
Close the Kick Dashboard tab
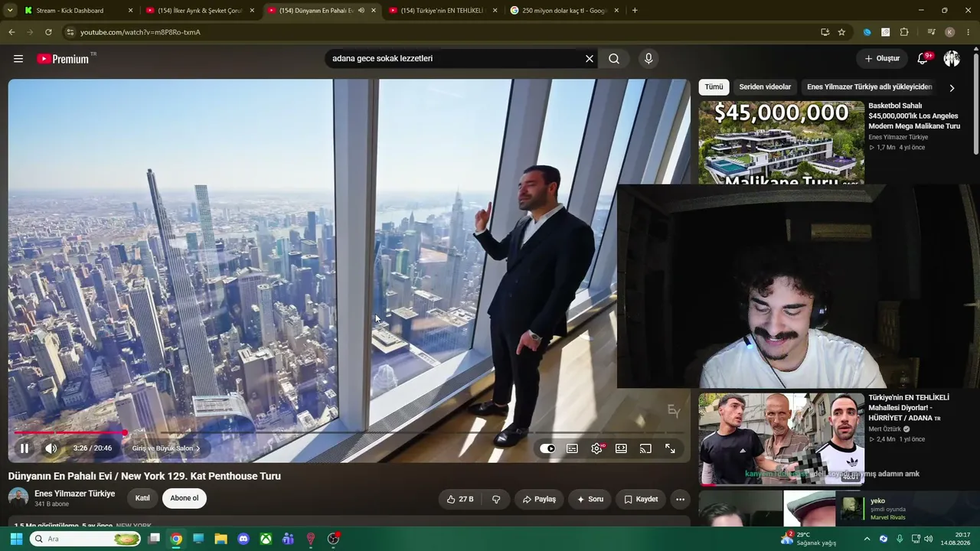(x=130, y=11)
